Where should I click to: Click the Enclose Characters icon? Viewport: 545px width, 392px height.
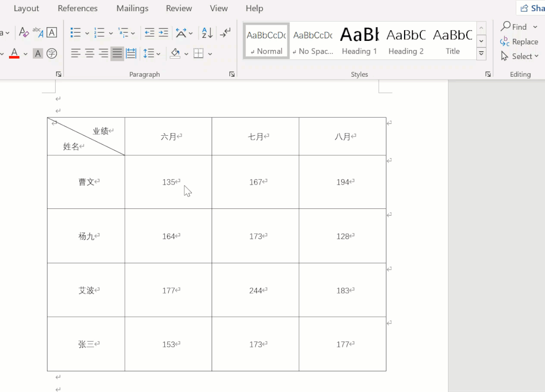pos(52,53)
